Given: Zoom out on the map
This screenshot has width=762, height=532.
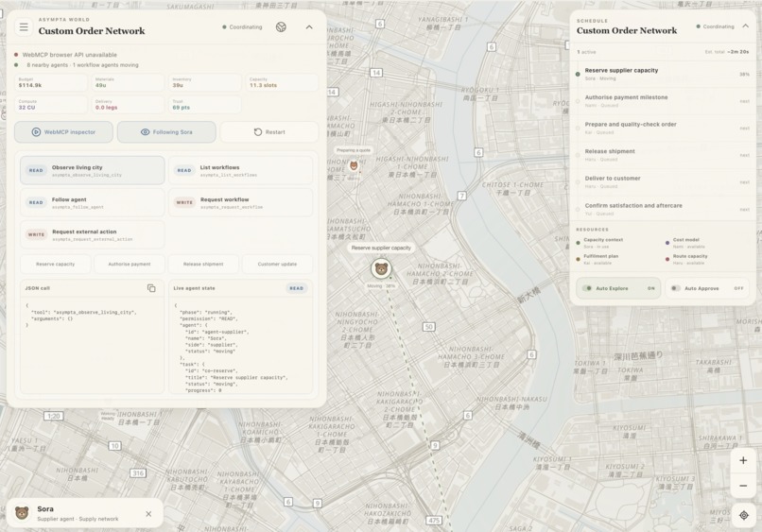Looking at the screenshot, I should [x=743, y=486].
